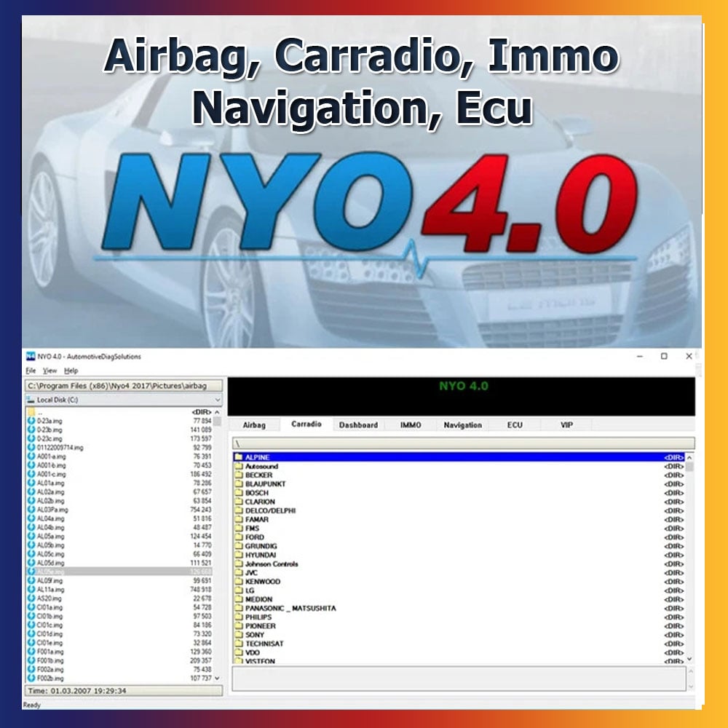The width and height of the screenshot is (728, 728).
Task: Select the KENWOOD folder name
Action: point(263,581)
